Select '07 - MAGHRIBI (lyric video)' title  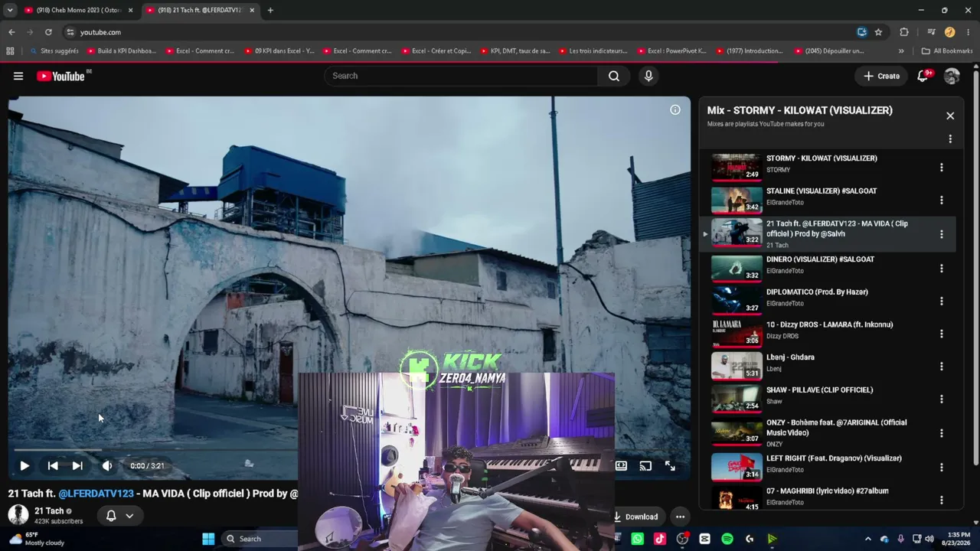(x=827, y=491)
